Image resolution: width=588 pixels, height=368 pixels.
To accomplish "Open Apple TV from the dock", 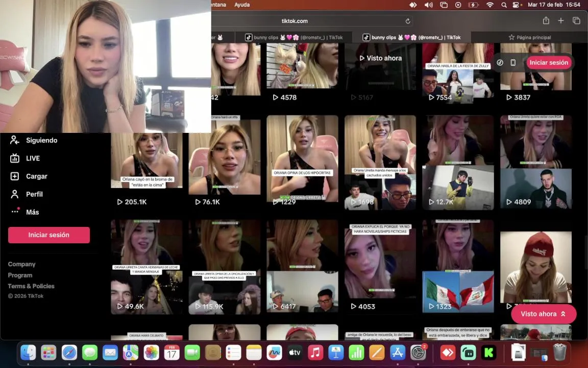I will coord(295,353).
